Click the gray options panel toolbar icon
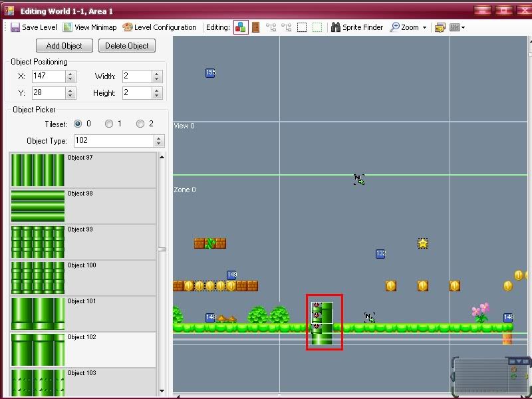The width and height of the screenshot is (532, 399). click(454, 27)
